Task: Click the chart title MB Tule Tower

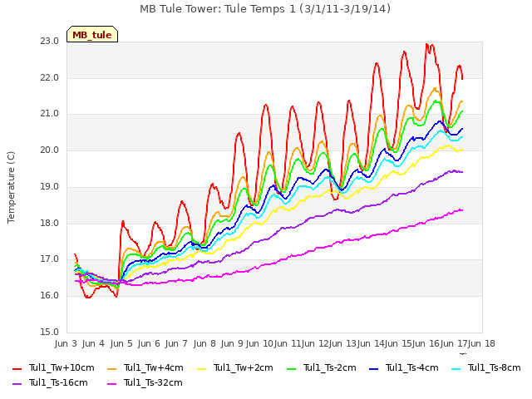Action: click(265, 9)
